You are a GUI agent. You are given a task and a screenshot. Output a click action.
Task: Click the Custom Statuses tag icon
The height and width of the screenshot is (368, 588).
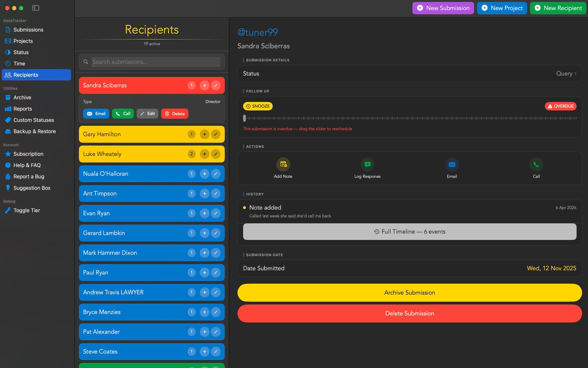(x=8, y=120)
